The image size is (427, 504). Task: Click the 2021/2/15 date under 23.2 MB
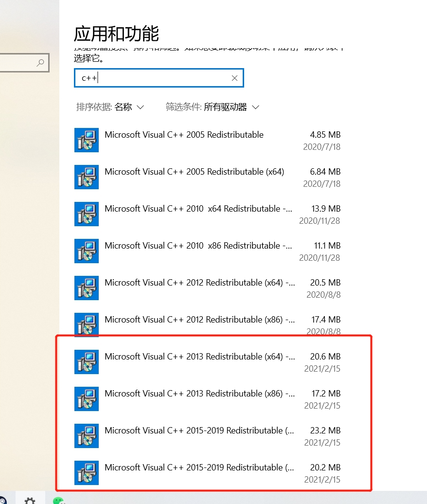click(x=322, y=443)
